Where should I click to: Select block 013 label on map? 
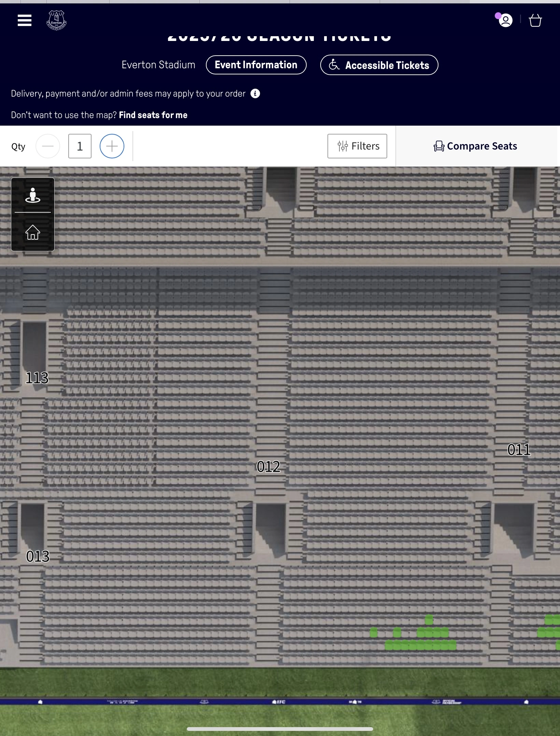38,556
